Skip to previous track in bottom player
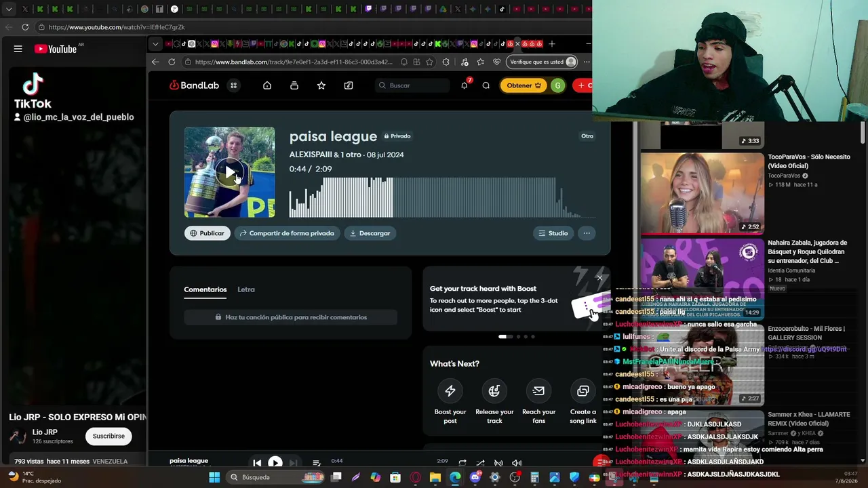868x488 pixels. click(257, 463)
